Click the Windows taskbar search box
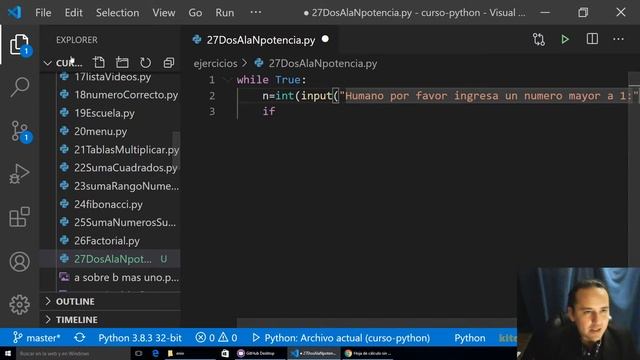This screenshot has height=360, width=640. click(72, 353)
